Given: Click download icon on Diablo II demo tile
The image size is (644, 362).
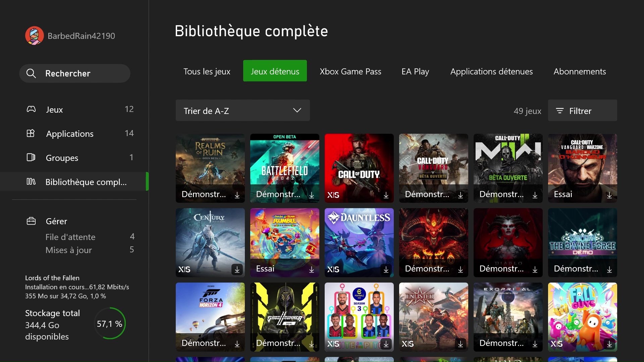Looking at the screenshot, I should [461, 269].
